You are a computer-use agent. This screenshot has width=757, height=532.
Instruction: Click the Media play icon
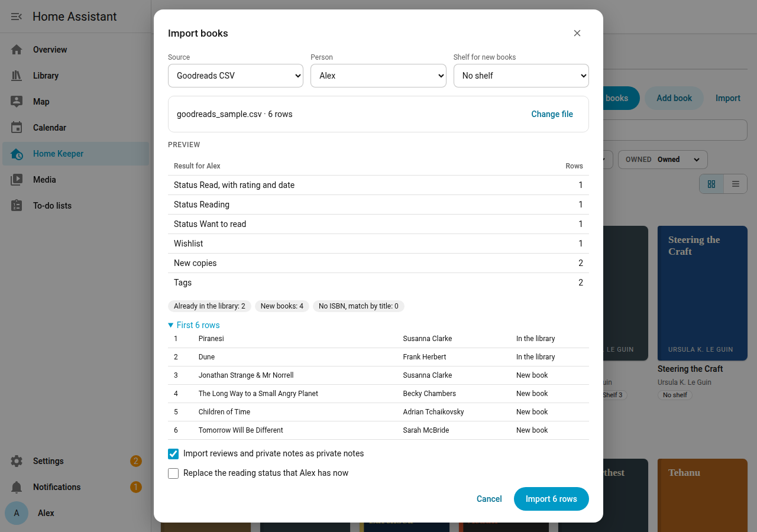pos(17,180)
